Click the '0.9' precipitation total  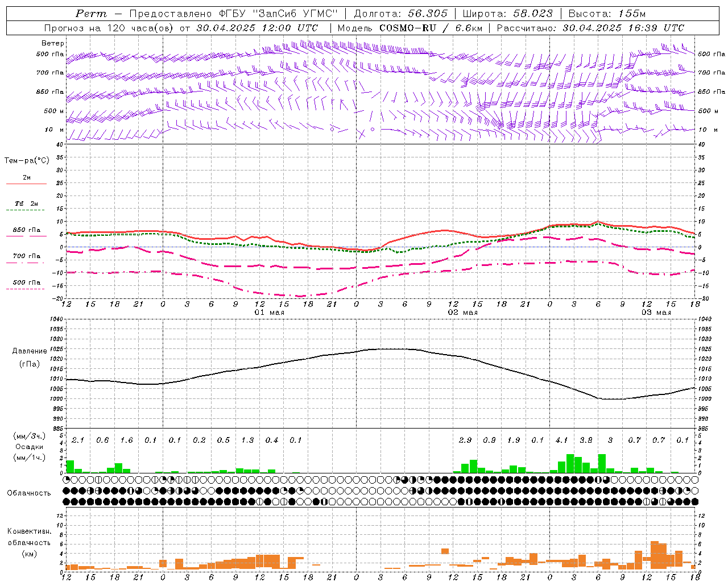(x=489, y=440)
